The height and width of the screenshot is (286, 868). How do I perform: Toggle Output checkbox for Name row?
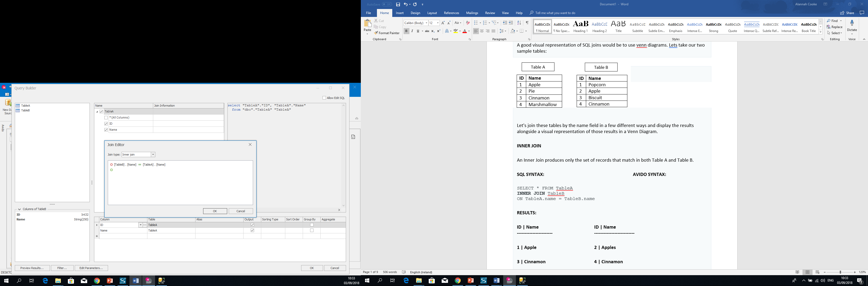click(x=252, y=231)
